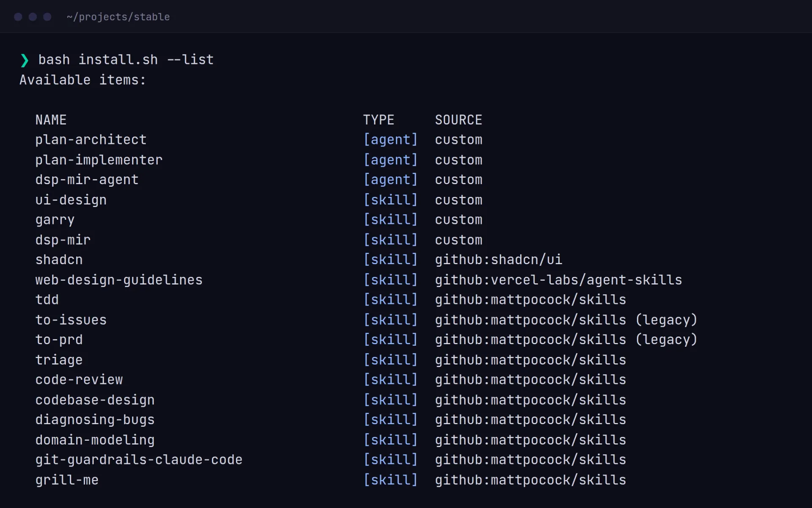Image resolution: width=812 pixels, height=508 pixels.
Task: Click the SOURCE column header
Action: (458, 120)
